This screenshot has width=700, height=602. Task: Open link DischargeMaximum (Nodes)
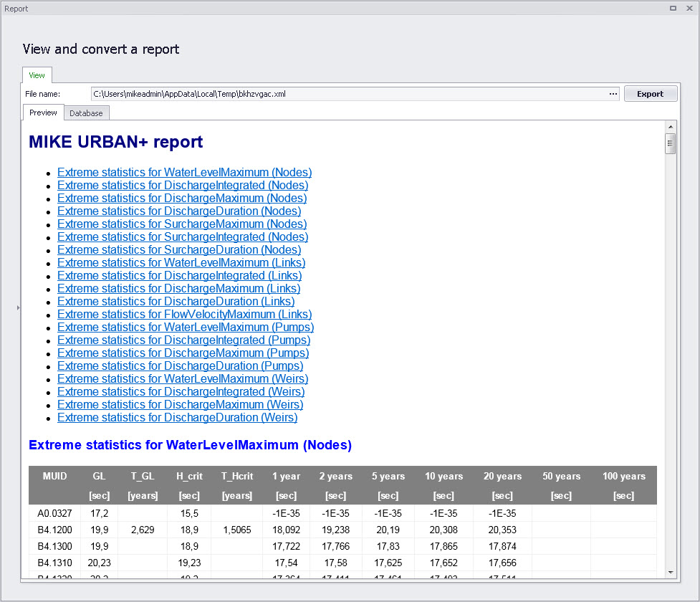182,199
